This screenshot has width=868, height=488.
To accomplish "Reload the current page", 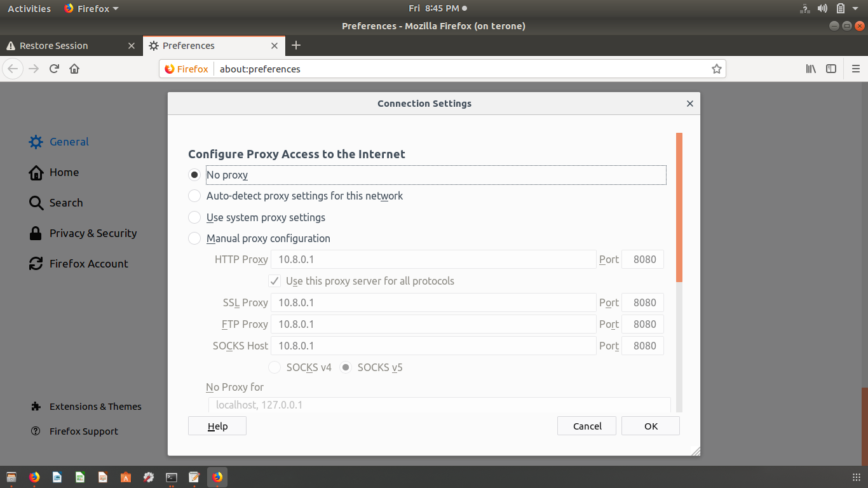I will [x=54, y=69].
